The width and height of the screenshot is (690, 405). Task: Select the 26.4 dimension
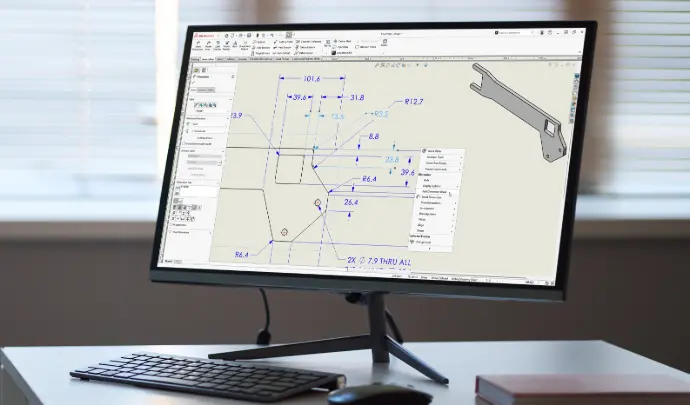(x=351, y=202)
